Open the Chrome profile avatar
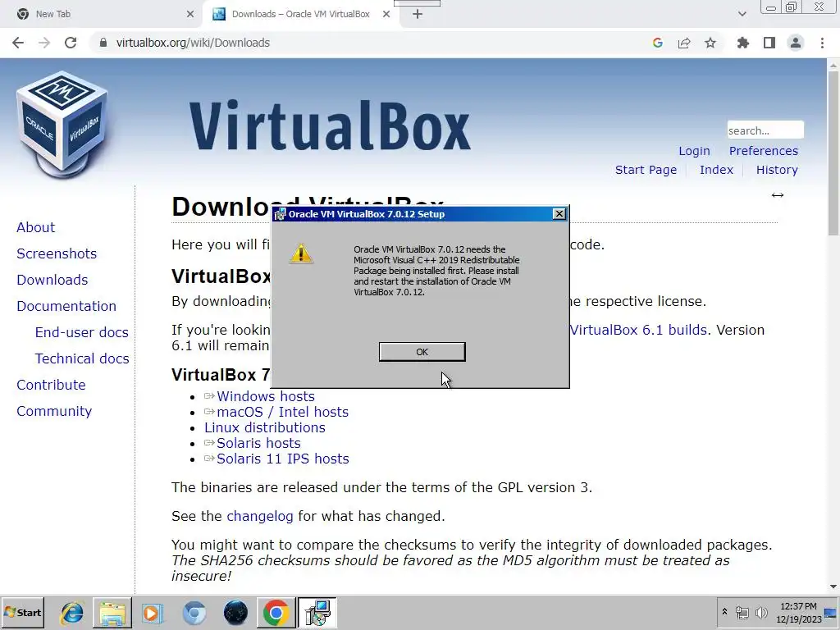 pos(796,43)
